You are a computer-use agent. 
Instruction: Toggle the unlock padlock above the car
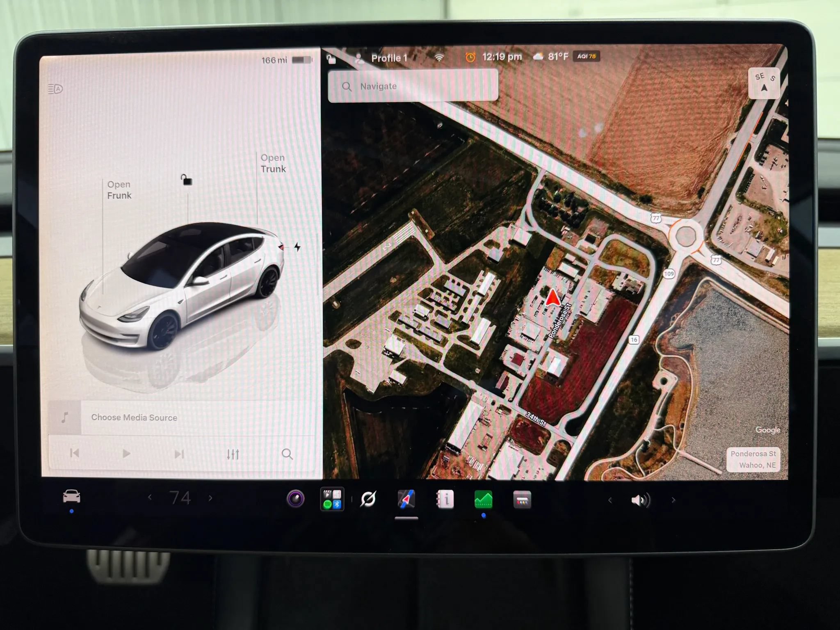(x=186, y=179)
